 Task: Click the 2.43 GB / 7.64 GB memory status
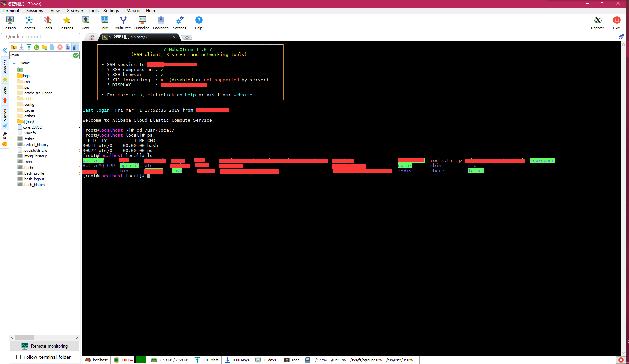[x=170, y=360]
